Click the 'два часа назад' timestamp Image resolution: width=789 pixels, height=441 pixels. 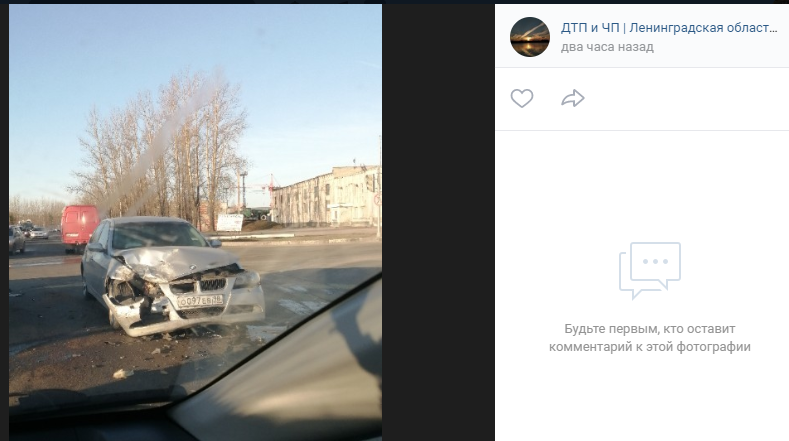607,47
